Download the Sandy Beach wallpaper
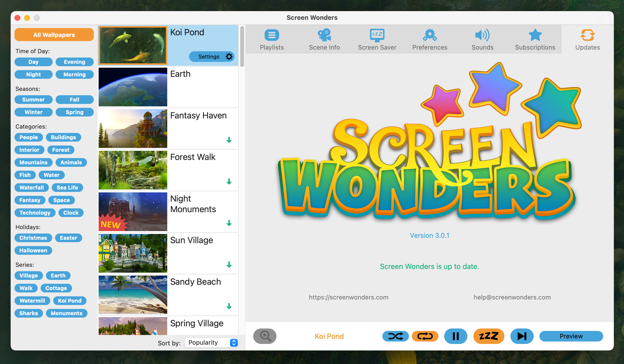Screen dimensions: 624x364 229,306
